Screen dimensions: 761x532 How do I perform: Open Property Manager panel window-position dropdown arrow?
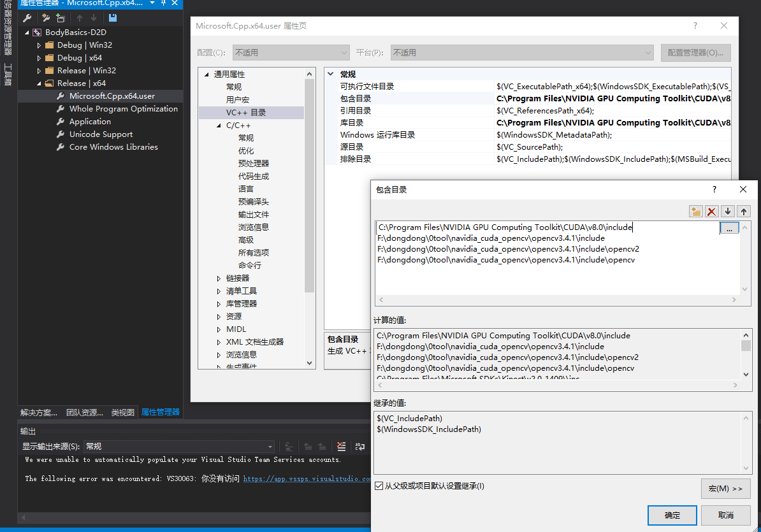152,3
